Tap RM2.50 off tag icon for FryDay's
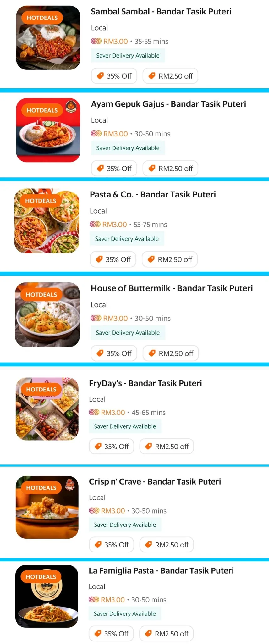269x644 pixels. click(149, 446)
